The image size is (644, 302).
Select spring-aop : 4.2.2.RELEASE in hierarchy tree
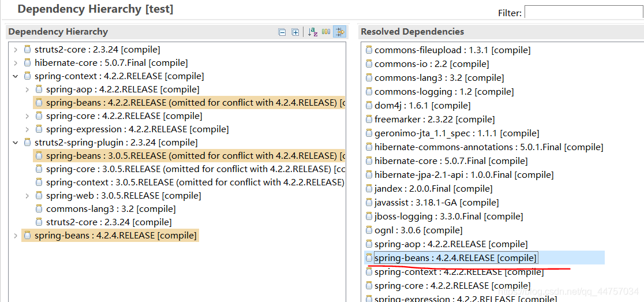[122, 89]
